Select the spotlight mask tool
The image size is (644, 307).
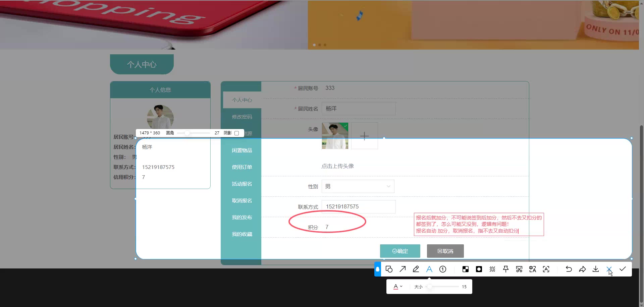coord(479,269)
